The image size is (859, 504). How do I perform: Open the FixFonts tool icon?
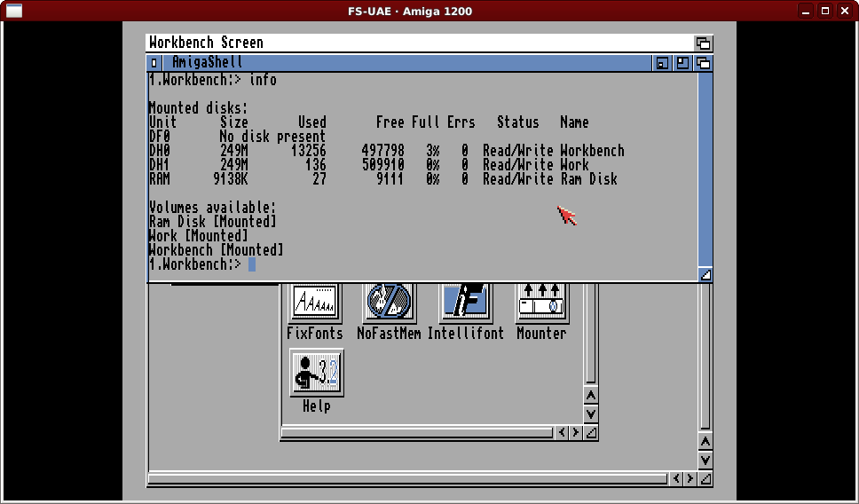tap(315, 303)
